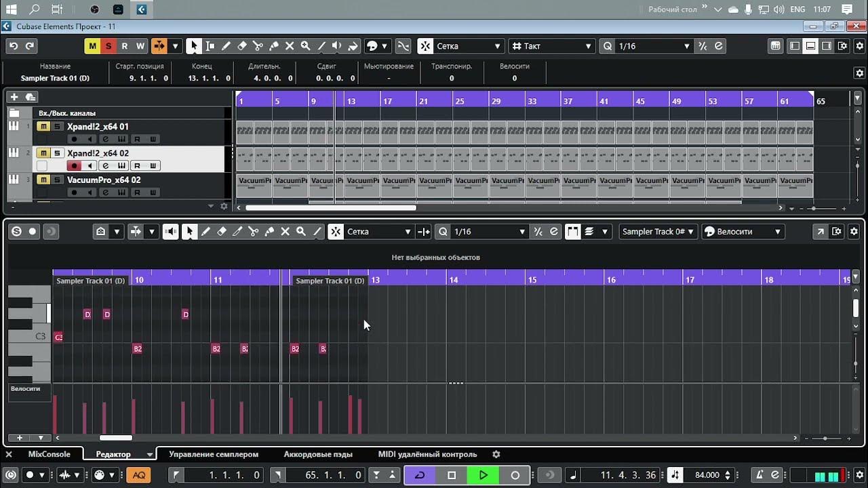Select the Color paint bucket tool in project toolbar
Image resolution: width=868 pixels, height=488 pixels.
[x=353, y=46]
